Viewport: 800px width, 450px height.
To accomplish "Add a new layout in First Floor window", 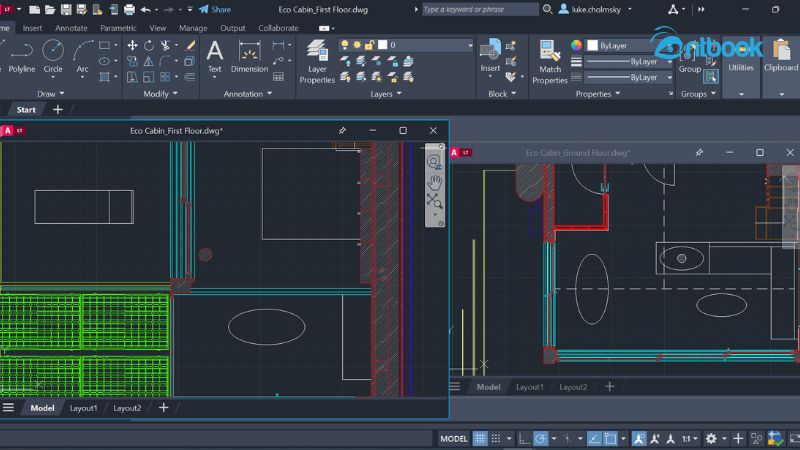I will click(163, 408).
